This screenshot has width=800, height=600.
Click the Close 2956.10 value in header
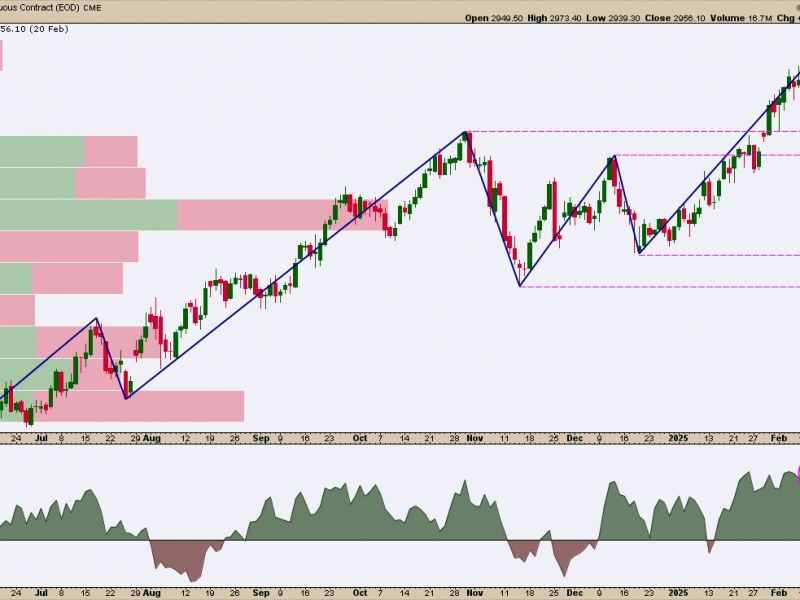(x=675, y=18)
